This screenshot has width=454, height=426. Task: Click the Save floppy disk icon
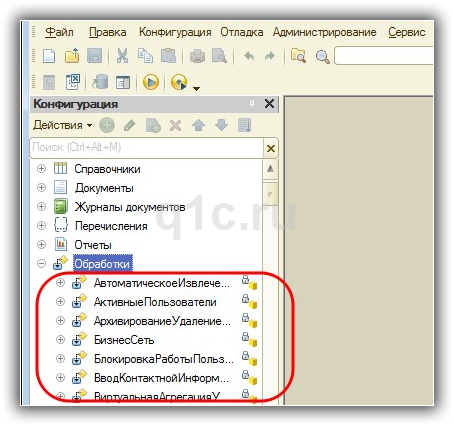pyautogui.click(x=94, y=56)
